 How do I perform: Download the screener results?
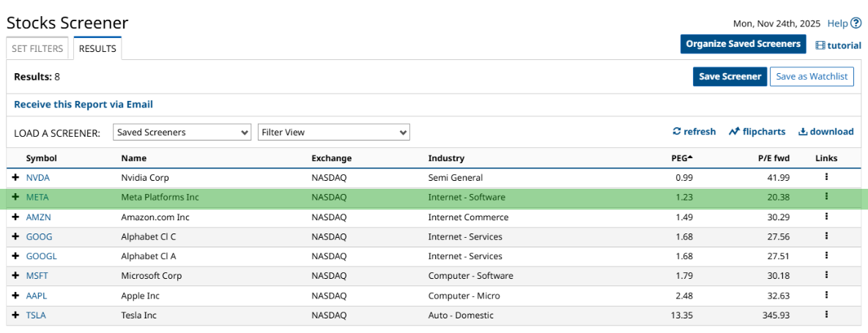[826, 132]
